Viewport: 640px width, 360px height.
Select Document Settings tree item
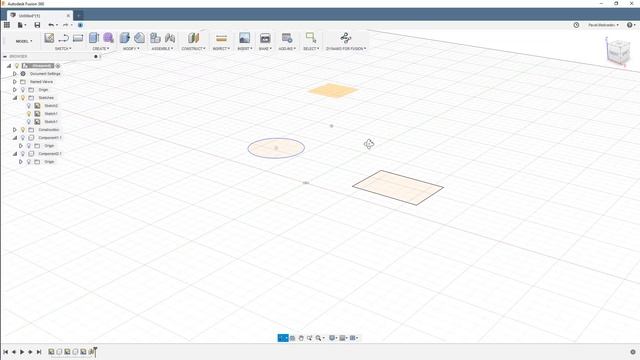click(45, 74)
